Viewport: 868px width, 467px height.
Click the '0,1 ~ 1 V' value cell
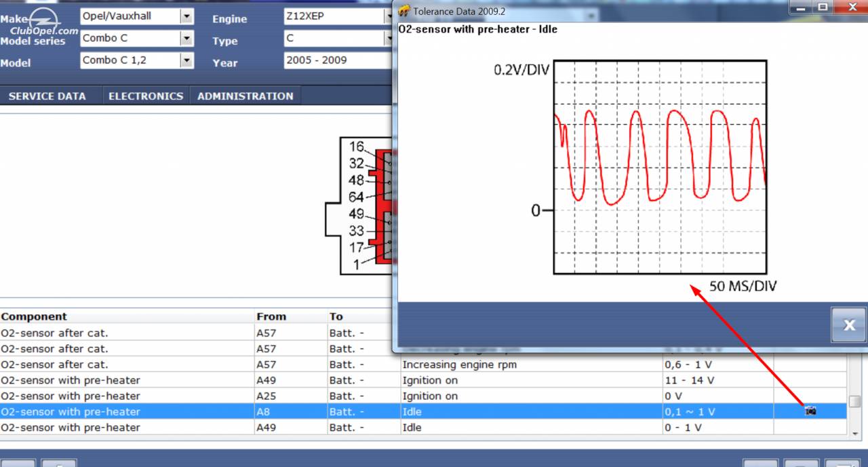[x=690, y=411]
